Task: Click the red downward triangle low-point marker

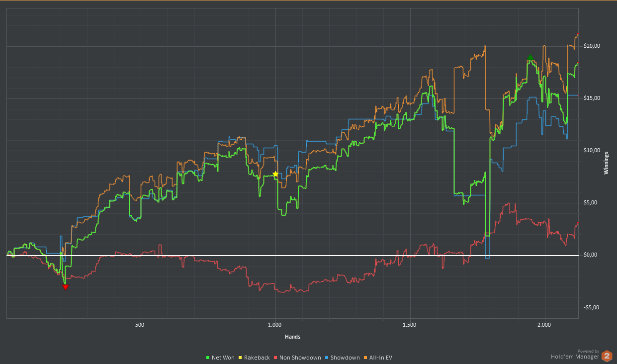Action: 65,287
